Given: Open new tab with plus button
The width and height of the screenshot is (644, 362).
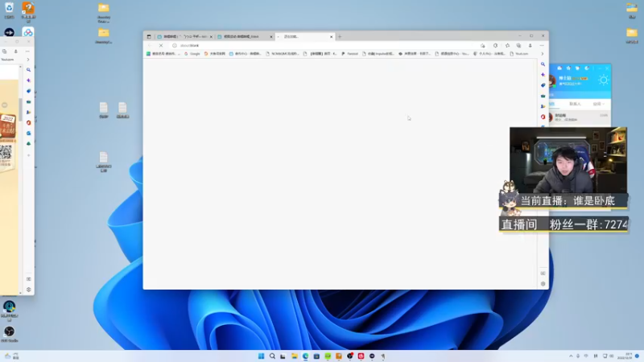Looking at the screenshot, I should pos(340,36).
